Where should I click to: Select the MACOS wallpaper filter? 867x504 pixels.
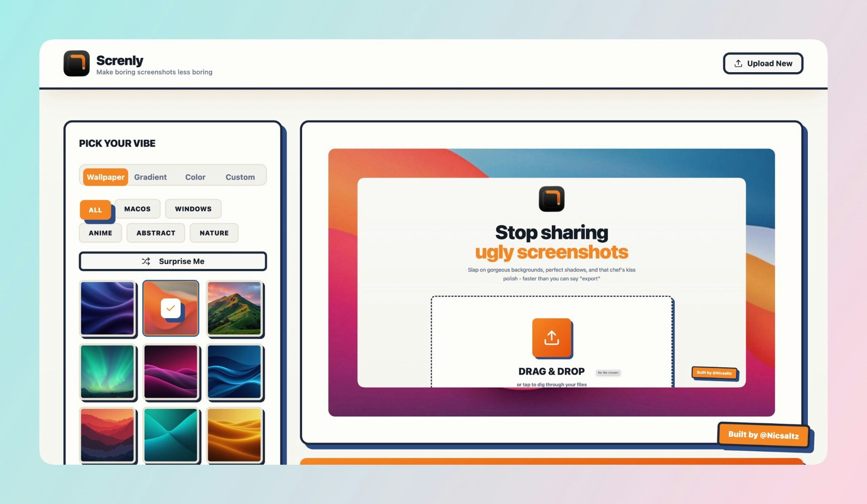click(x=137, y=208)
